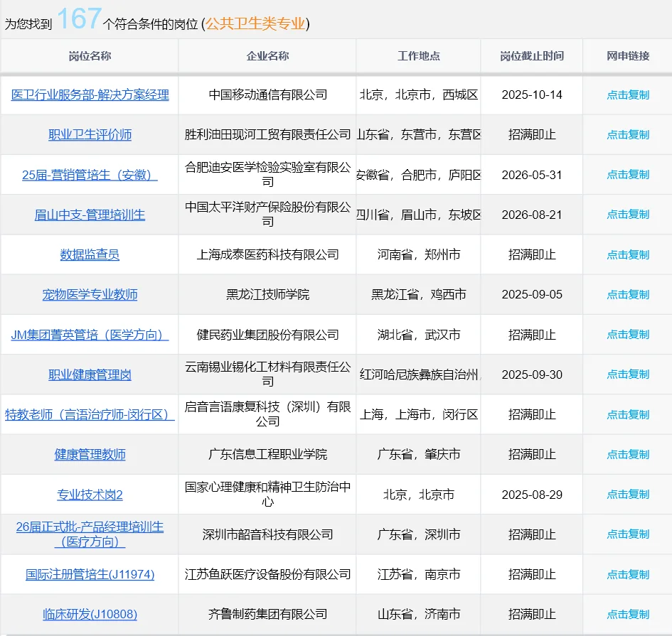
Task: Click the 山东省，济南市 location cell
Action: [x=419, y=614]
